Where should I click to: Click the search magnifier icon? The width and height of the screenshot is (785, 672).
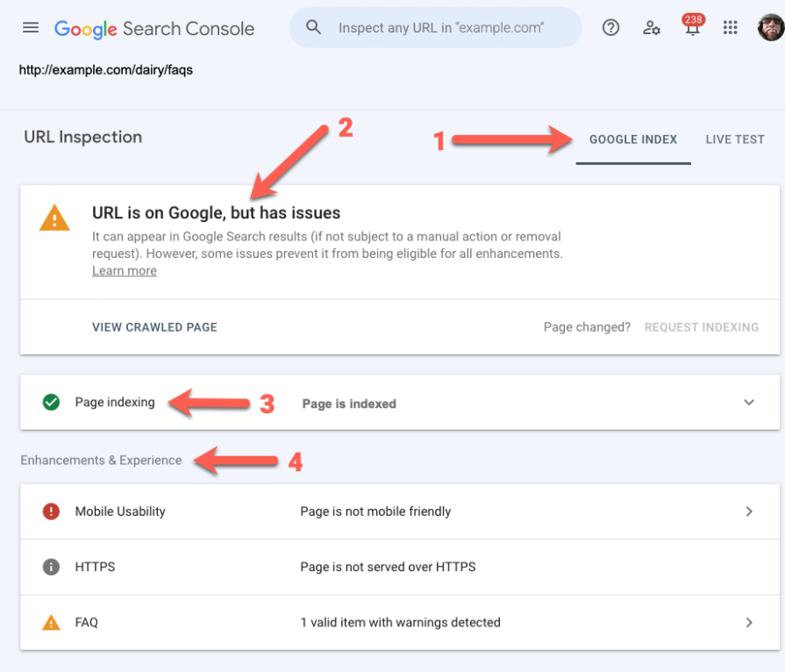313,27
